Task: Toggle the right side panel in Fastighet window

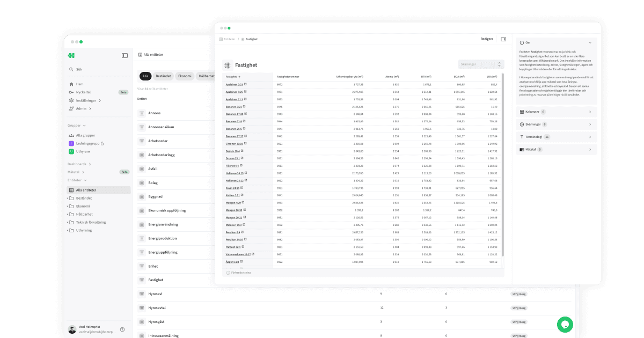Action: (503, 39)
